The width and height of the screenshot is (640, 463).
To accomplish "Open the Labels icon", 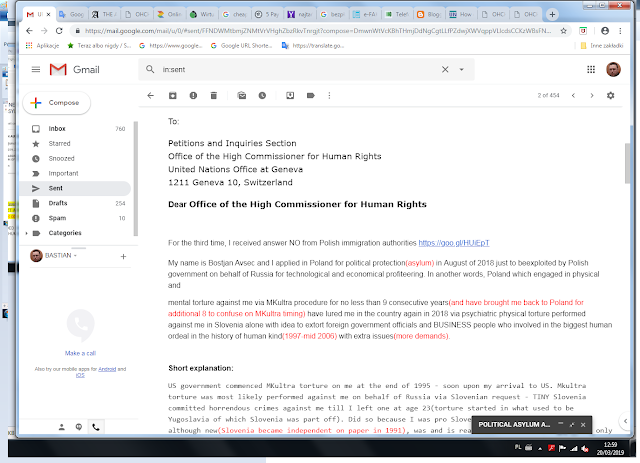I will coord(311,96).
